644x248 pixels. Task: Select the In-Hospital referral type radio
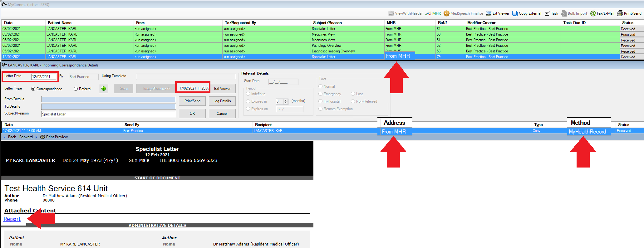tap(320, 101)
